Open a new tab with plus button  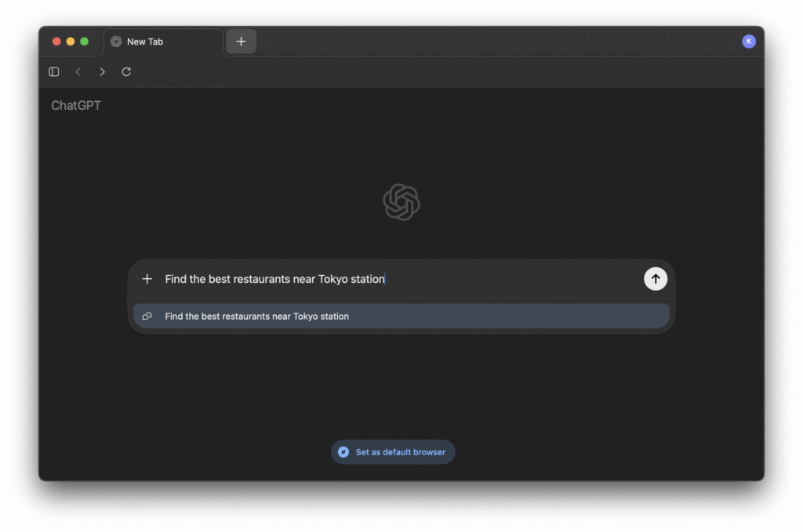241,42
